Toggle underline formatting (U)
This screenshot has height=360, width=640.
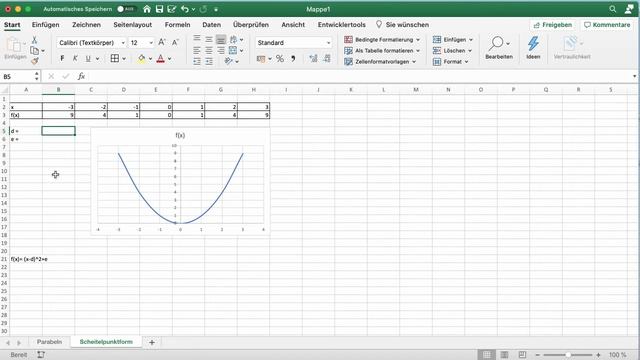[x=88, y=58]
